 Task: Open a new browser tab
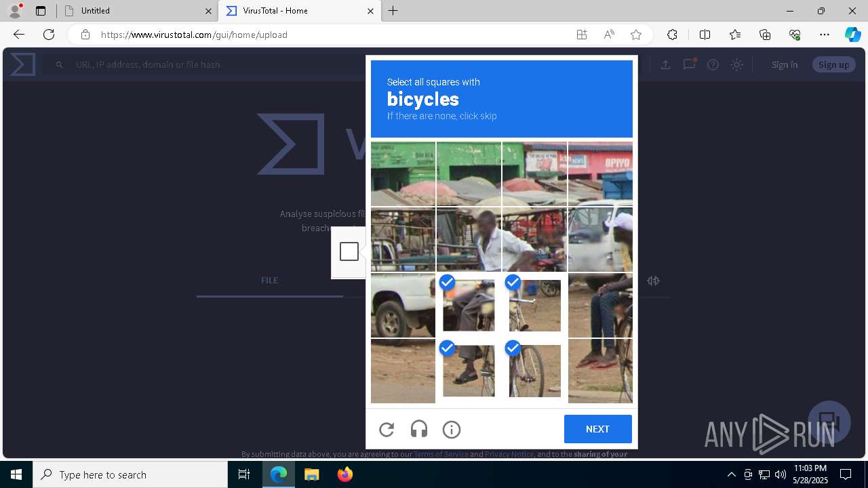[393, 11]
